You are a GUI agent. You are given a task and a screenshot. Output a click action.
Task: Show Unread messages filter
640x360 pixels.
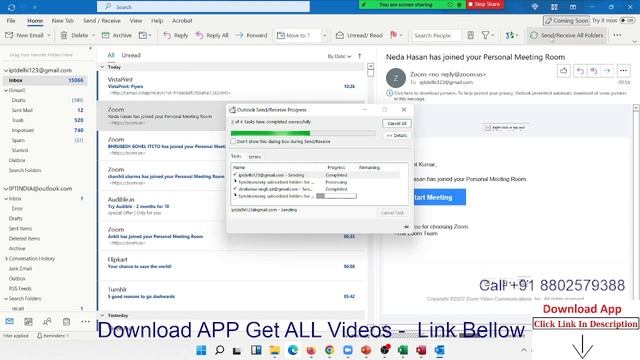131,55
